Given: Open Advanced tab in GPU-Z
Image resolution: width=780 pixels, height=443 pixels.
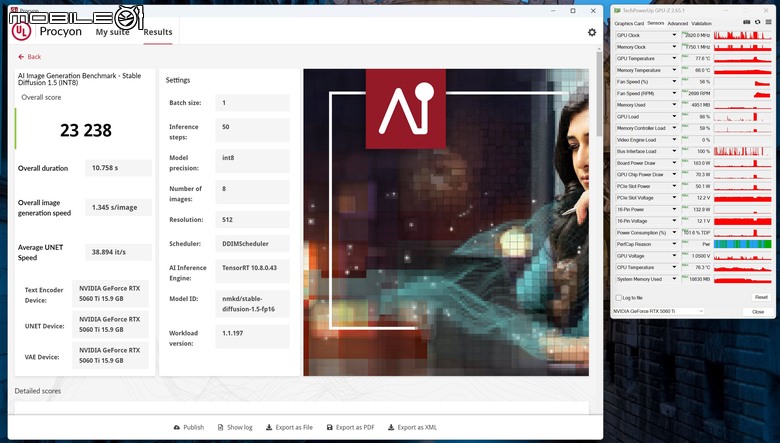Looking at the screenshot, I should [677, 23].
